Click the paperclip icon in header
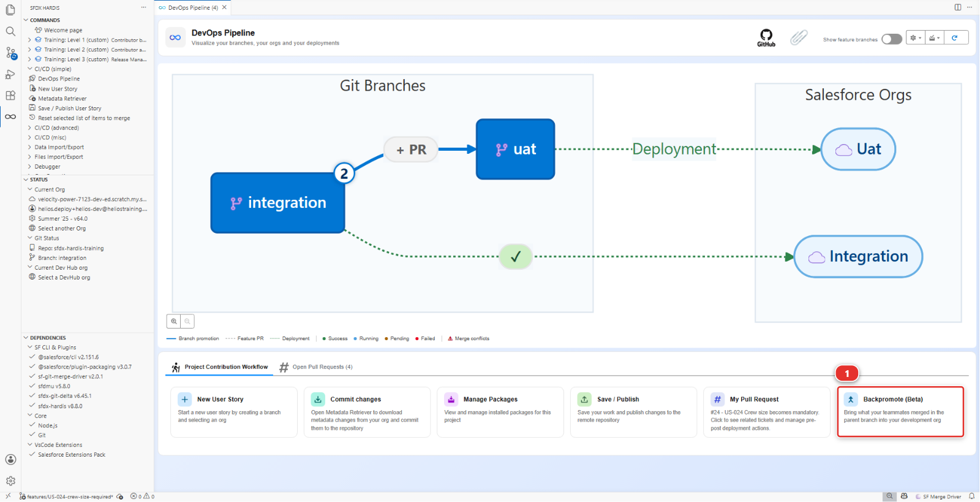 799,38
